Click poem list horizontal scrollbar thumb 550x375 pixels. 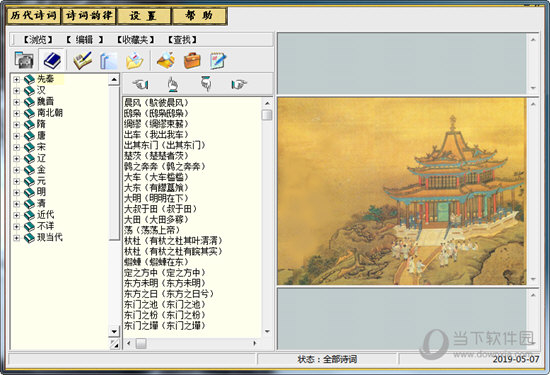point(141,343)
